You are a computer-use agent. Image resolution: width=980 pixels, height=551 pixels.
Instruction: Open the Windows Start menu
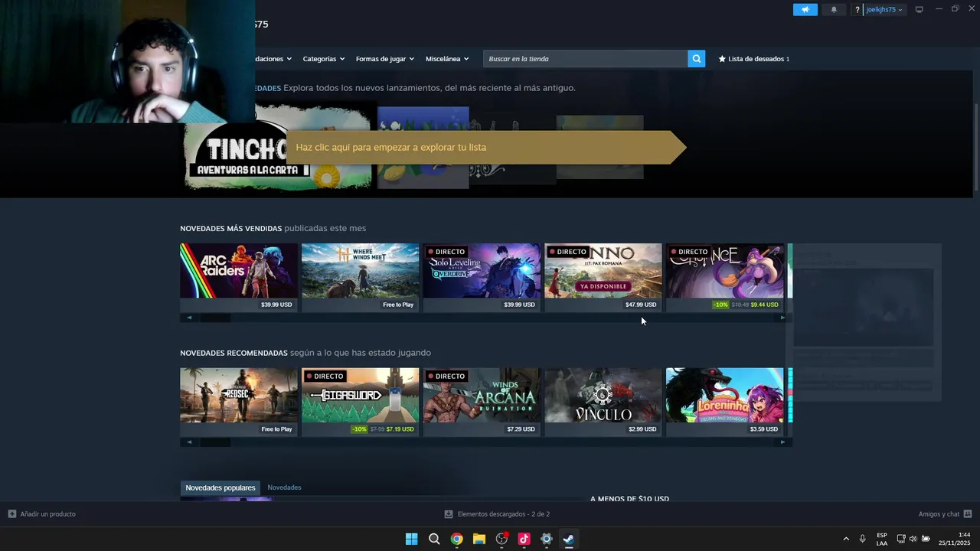coord(411,539)
